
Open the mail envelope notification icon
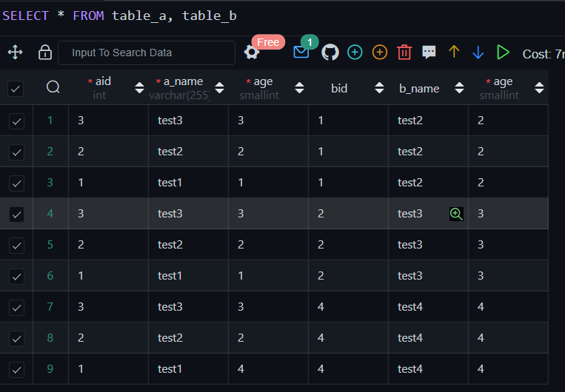click(x=301, y=53)
